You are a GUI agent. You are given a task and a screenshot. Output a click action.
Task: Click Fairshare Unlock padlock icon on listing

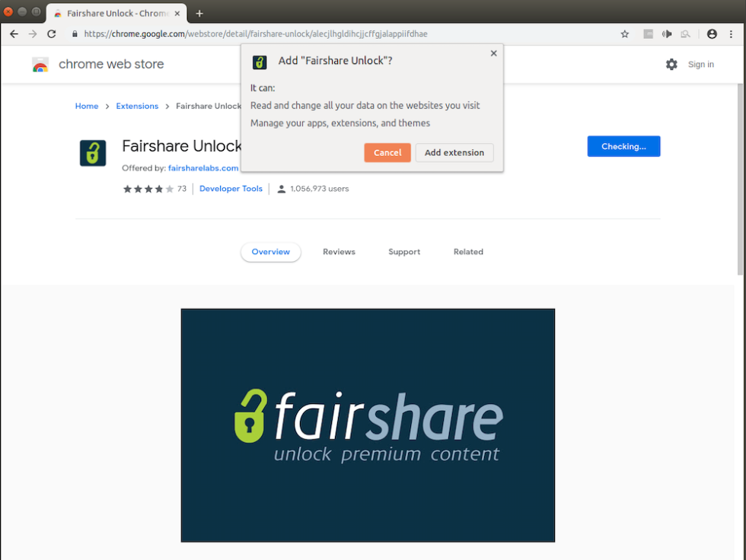[x=93, y=153]
